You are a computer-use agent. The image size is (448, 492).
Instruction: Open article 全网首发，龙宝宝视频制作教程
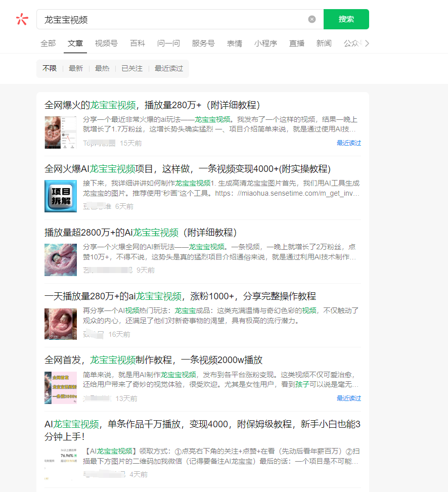click(x=153, y=360)
